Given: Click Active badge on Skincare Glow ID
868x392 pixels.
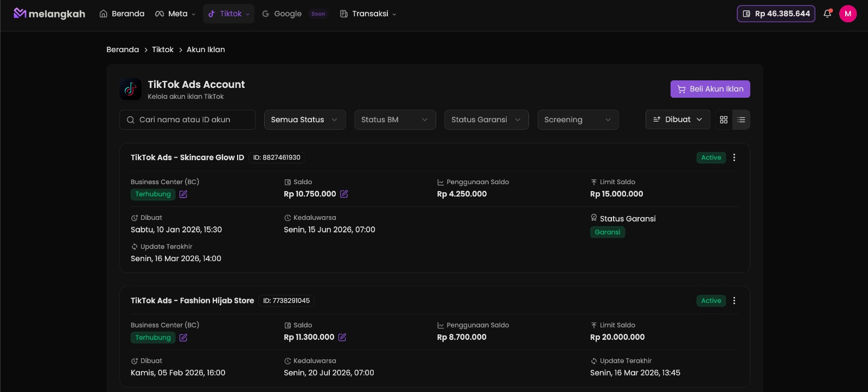Looking at the screenshot, I should [x=711, y=157].
